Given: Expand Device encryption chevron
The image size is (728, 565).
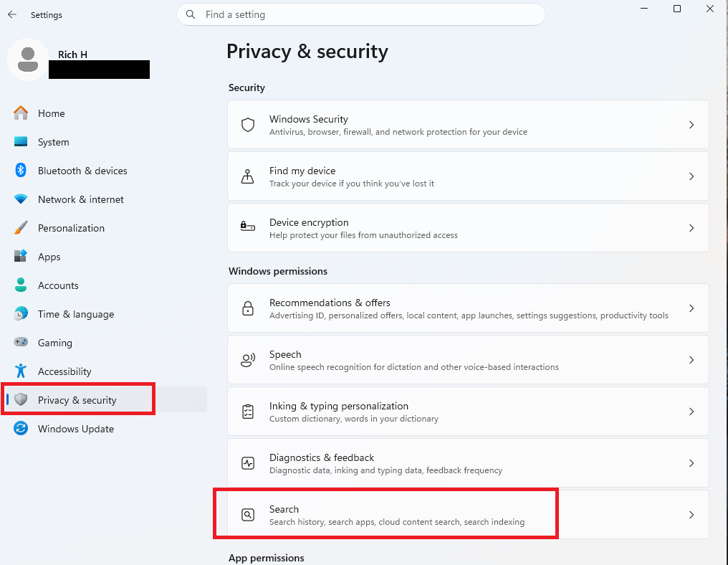Looking at the screenshot, I should pyautogui.click(x=691, y=228).
